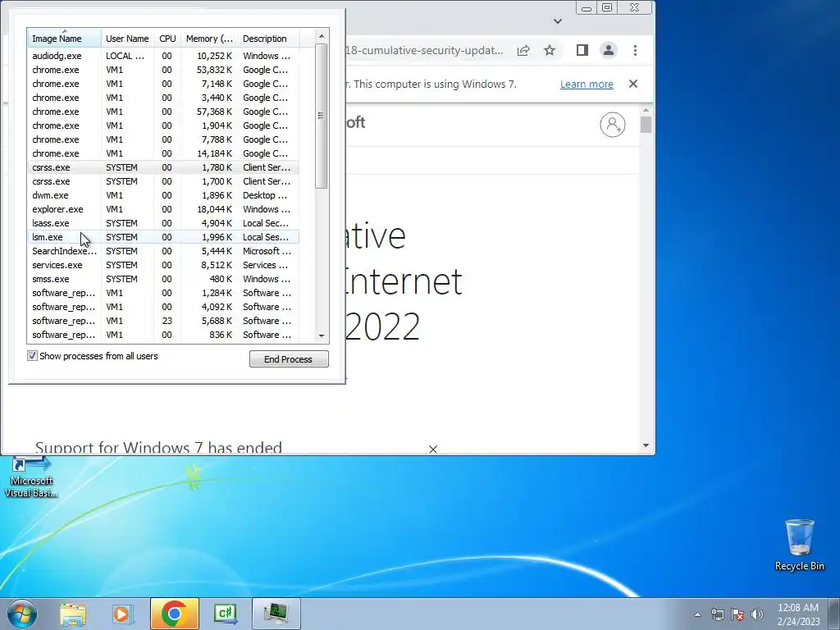Click the Microsoft sign-in account icon
This screenshot has width=840, height=630.
pyautogui.click(x=613, y=125)
